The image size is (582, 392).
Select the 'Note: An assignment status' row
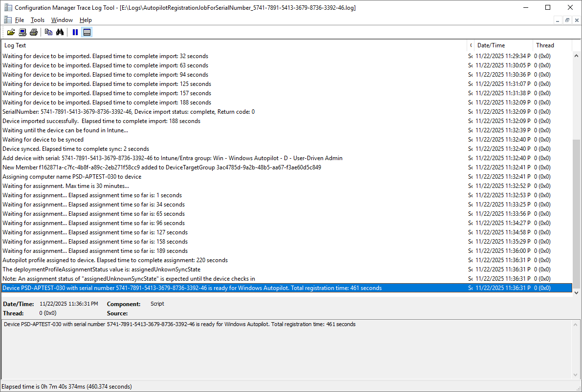click(286, 279)
